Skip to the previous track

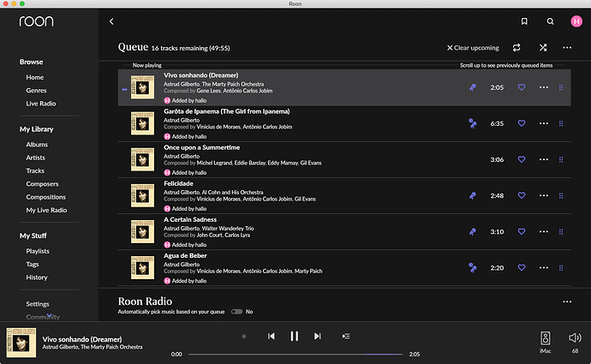coord(271,336)
